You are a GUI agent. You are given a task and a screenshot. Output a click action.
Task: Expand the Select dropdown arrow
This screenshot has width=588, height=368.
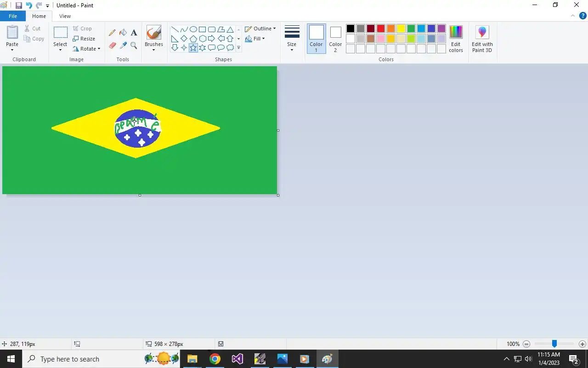(60, 50)
